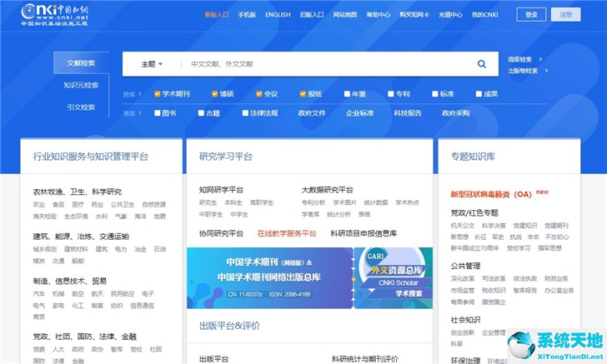Click the 登录 button
The image size is (607, 364).
[531, 15]
